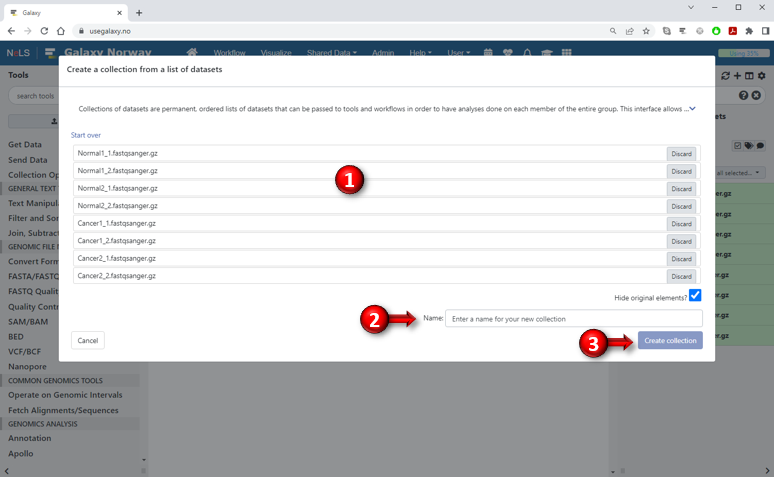Click the browser home icon
The width and height of the screenshot is (774, 477).
(x=61, y=31)
